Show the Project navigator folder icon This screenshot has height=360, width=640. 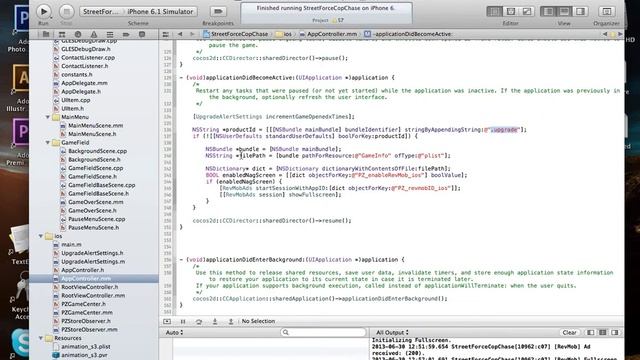pyautogui.click(x=46, y=34)
